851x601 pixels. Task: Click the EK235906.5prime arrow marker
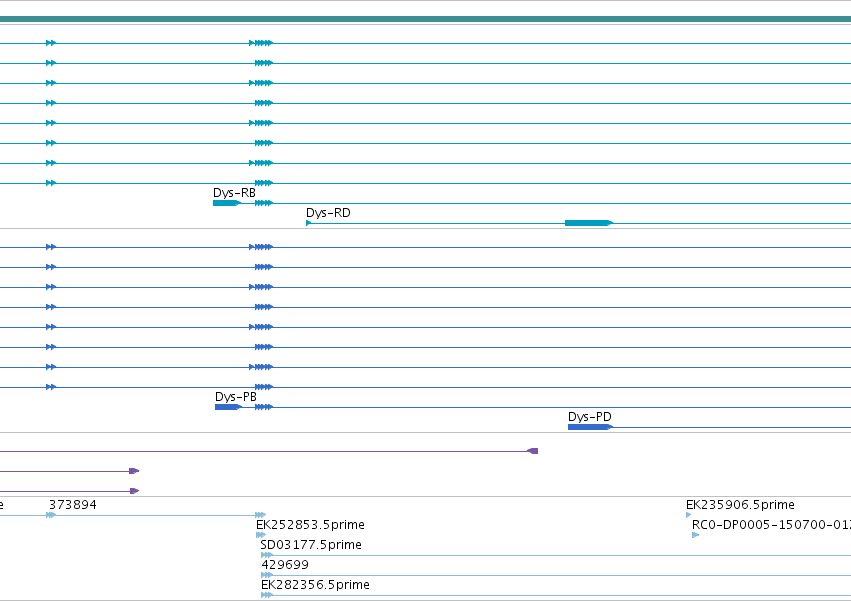(689, 515)
